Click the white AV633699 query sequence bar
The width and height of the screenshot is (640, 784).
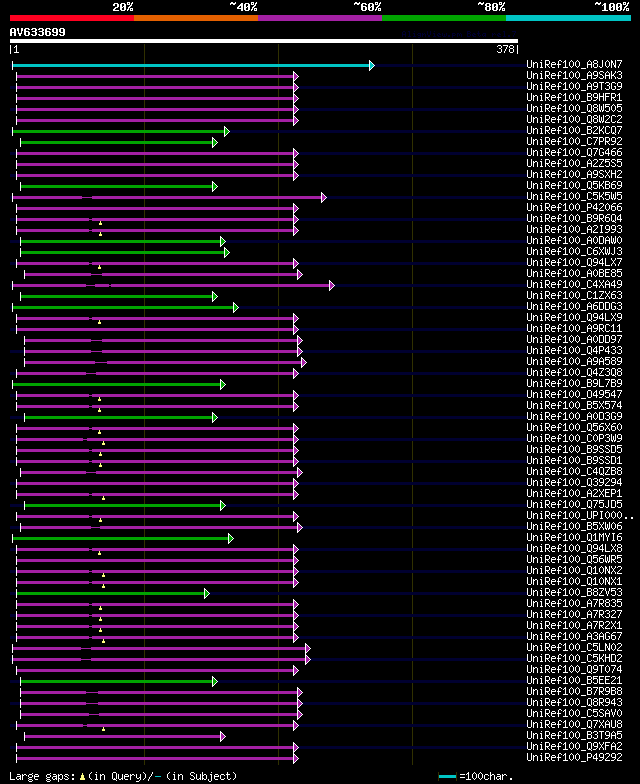coord(264,41)
